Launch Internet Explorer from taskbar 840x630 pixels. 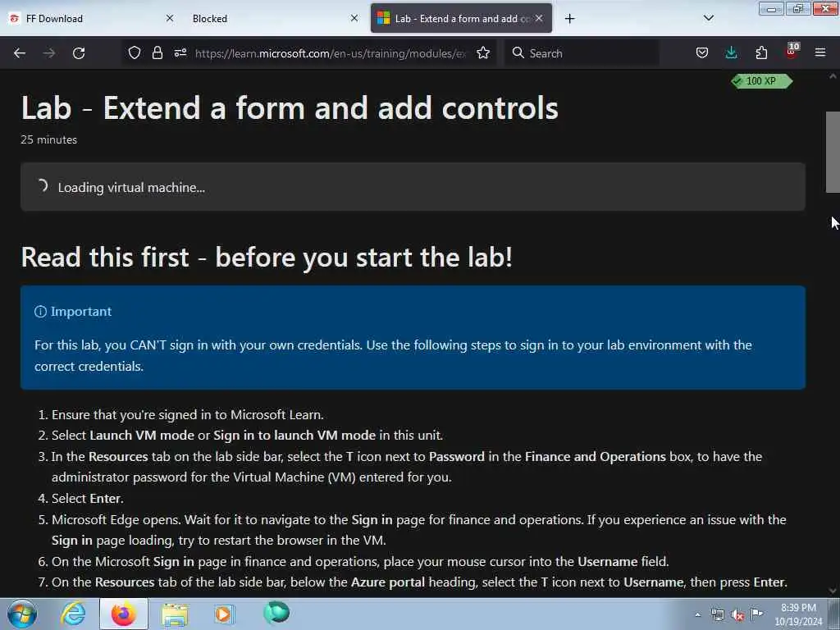(x=73, y=614)
